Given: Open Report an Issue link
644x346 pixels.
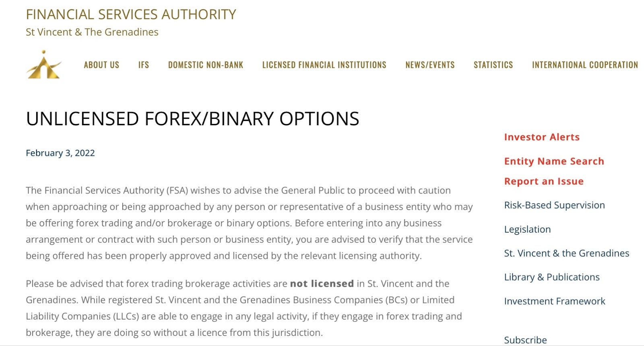Looking at the screenshot, I should 544,181.
